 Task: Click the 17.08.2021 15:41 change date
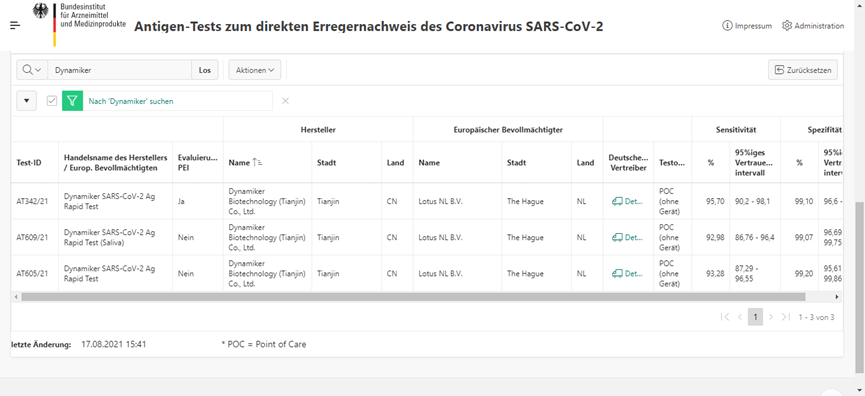point(114,344)
